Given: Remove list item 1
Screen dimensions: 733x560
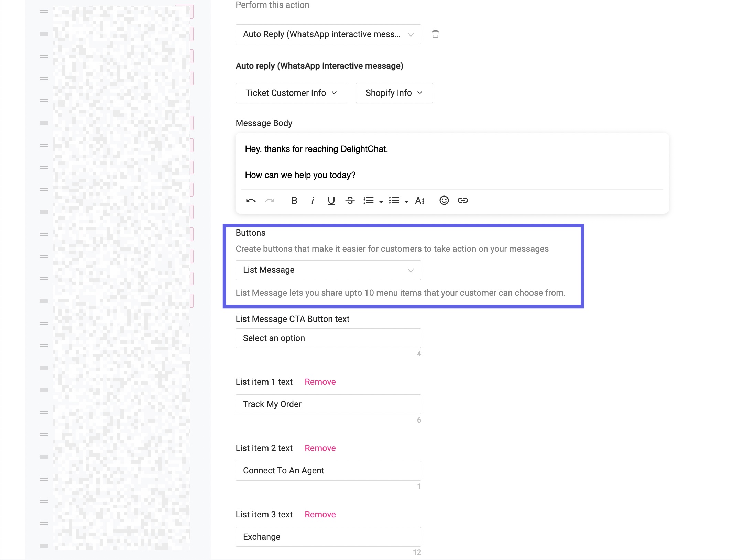Looking at the screenshot, I should point(320,382).
